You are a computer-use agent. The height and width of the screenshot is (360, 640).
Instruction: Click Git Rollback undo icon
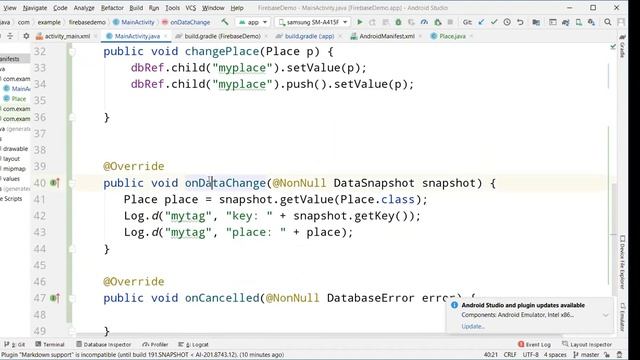[520, 22]
